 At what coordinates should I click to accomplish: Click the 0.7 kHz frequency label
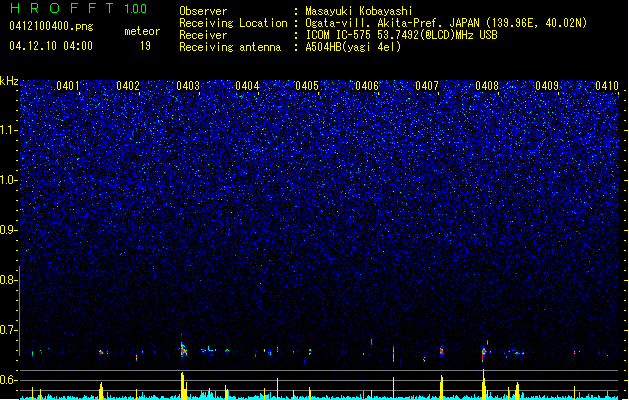(x=8, y=330)
